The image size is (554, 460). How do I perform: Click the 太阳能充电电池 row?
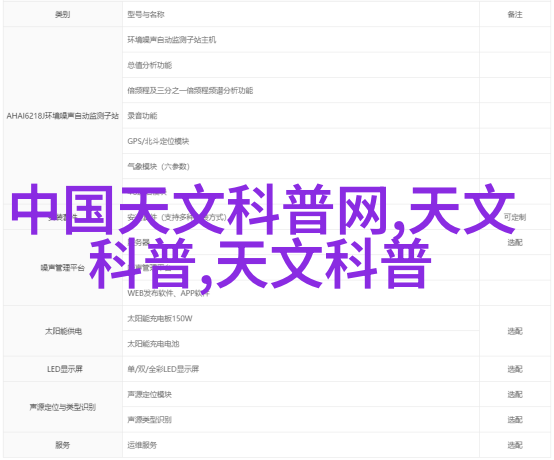click(301, 343)
